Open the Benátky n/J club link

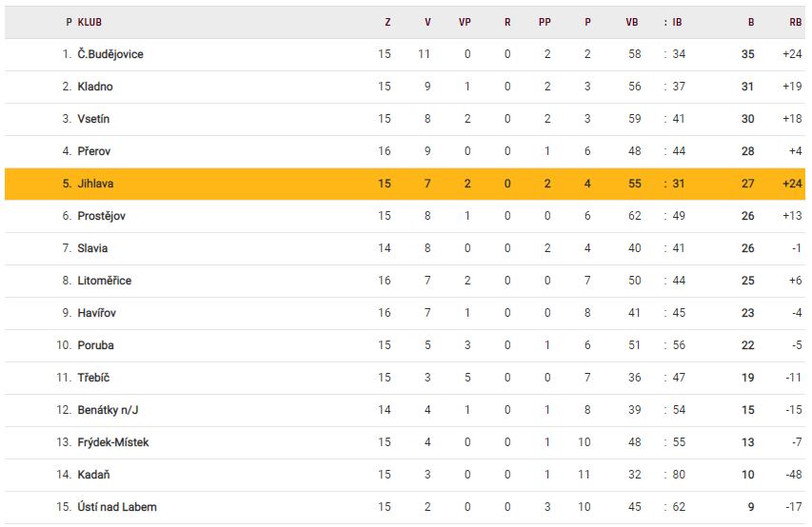[x=109, y=410]
